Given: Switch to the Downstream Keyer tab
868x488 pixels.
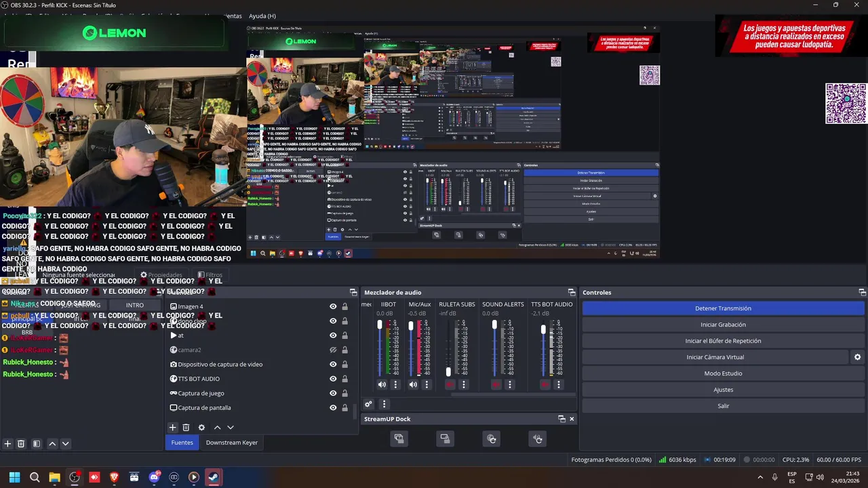Looking at the screenshot, I should pyautogui.click(x=231, y=443).
